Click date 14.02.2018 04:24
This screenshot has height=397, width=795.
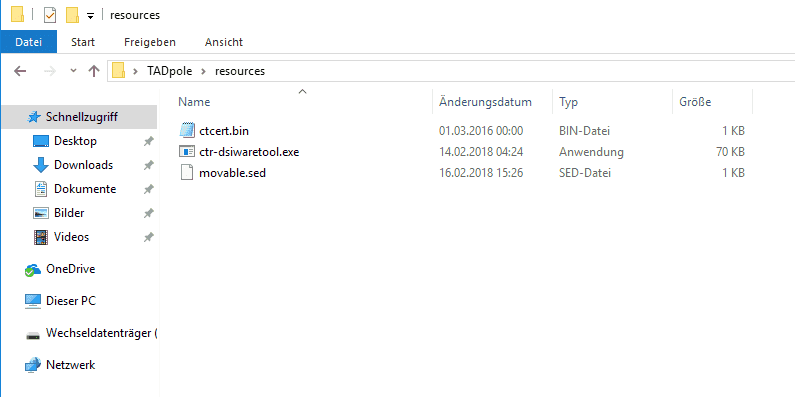[x=481, y=152]
